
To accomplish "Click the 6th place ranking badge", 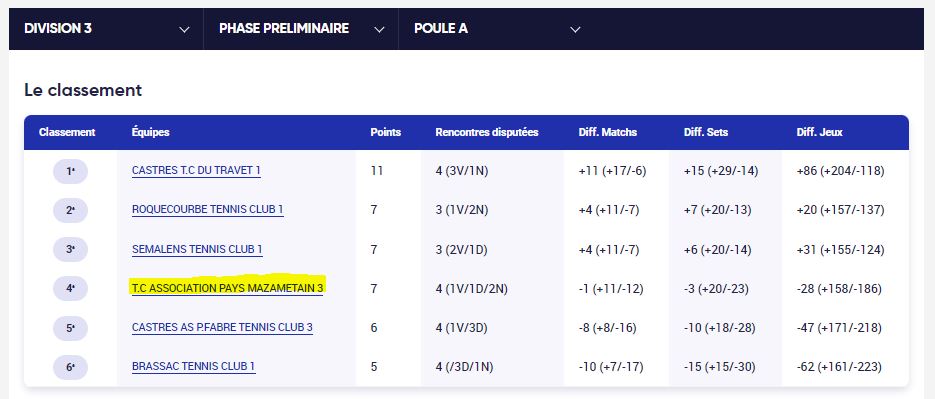I will [x=70, y=367].
